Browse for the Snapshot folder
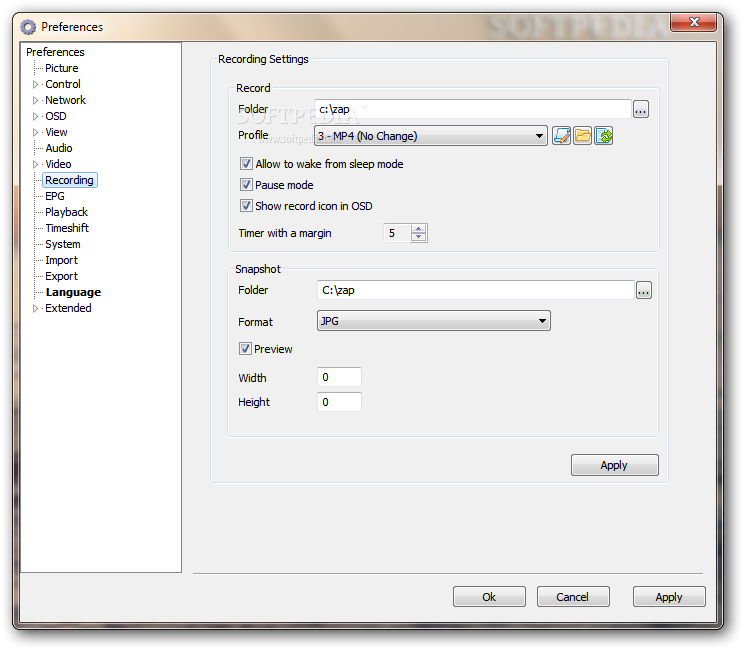 [x=643, y=290]
